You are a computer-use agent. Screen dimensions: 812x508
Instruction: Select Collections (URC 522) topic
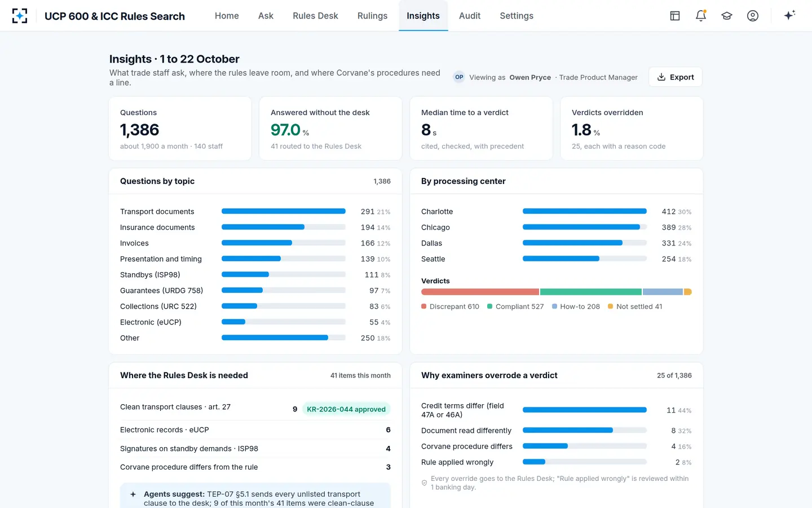tap(255, 306)
